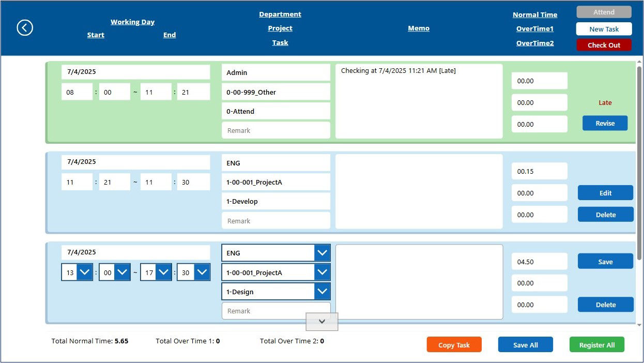The height and width of the screenshot is (363, 644).
Task: Click the Total Over Time 2 summary
Action: [292, 341]
